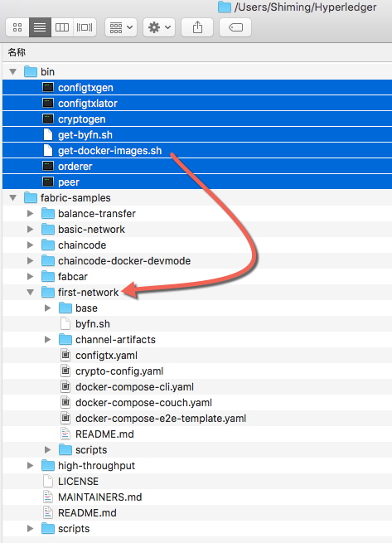Expand the chaincode folder

(x=31, y=245)
